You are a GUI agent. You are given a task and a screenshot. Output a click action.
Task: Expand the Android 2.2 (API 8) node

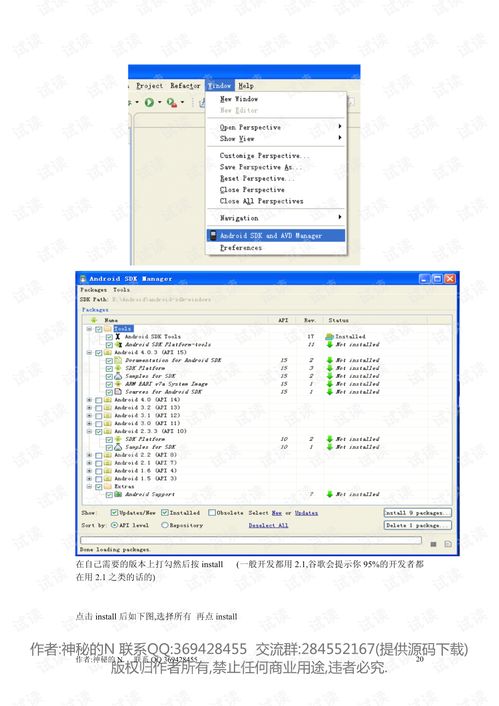tap(89, 455)
